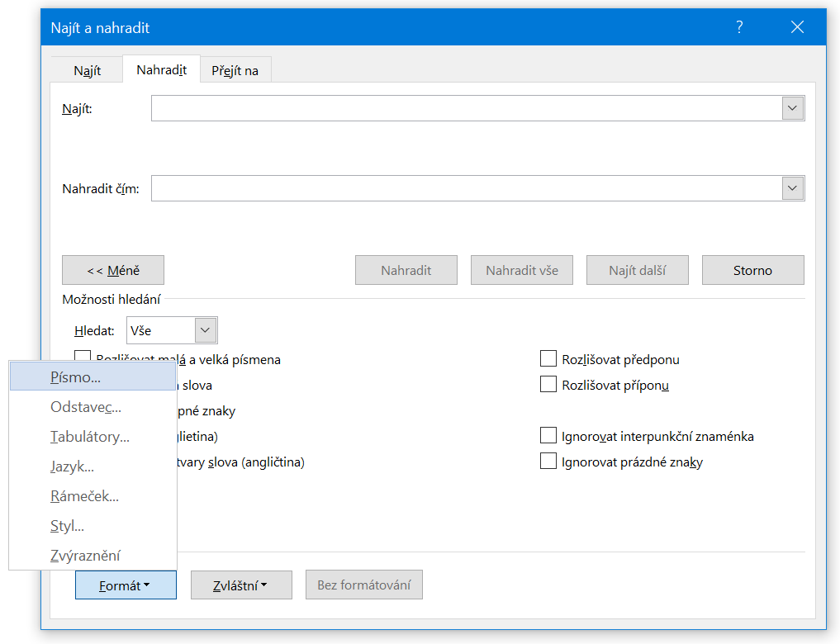This screenshot has height=644, width=840.
Task: Tick Rozlišovat malá a velká písmena
Action: [x=83, y=358]
